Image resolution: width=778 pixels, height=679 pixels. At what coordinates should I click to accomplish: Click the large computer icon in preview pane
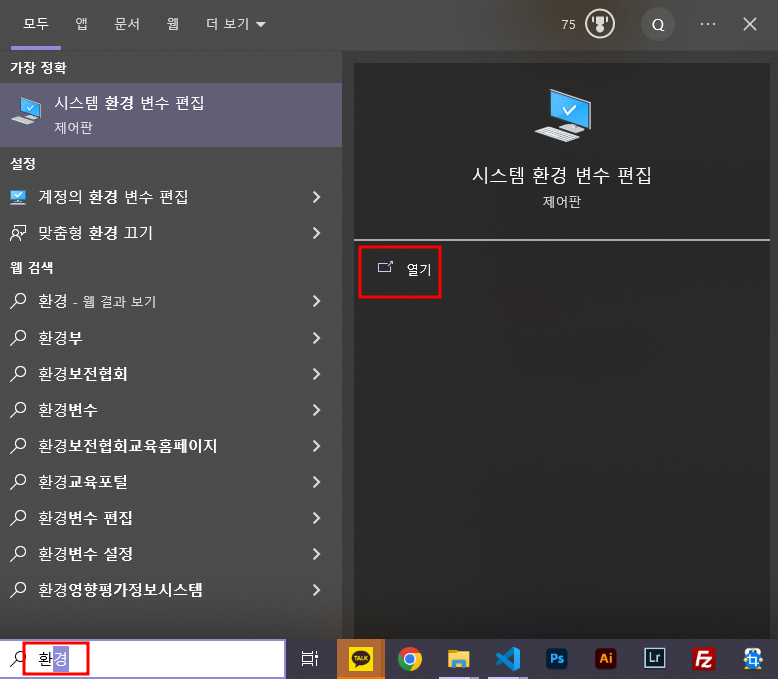(563, 115)
